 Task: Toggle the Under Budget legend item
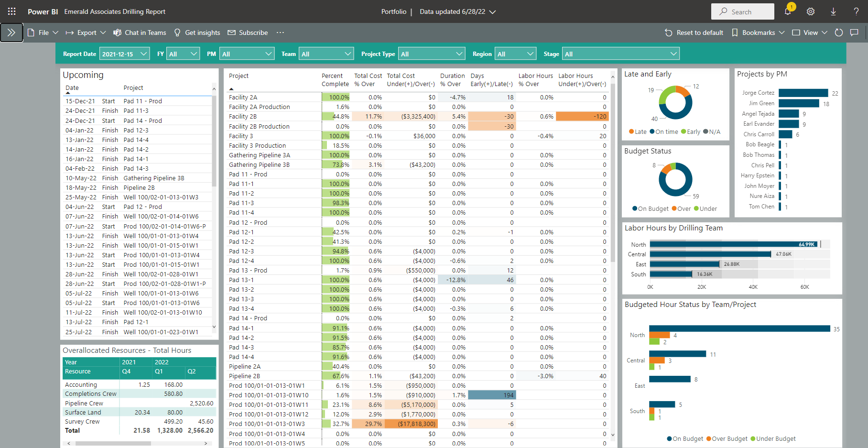click(773, 439)
